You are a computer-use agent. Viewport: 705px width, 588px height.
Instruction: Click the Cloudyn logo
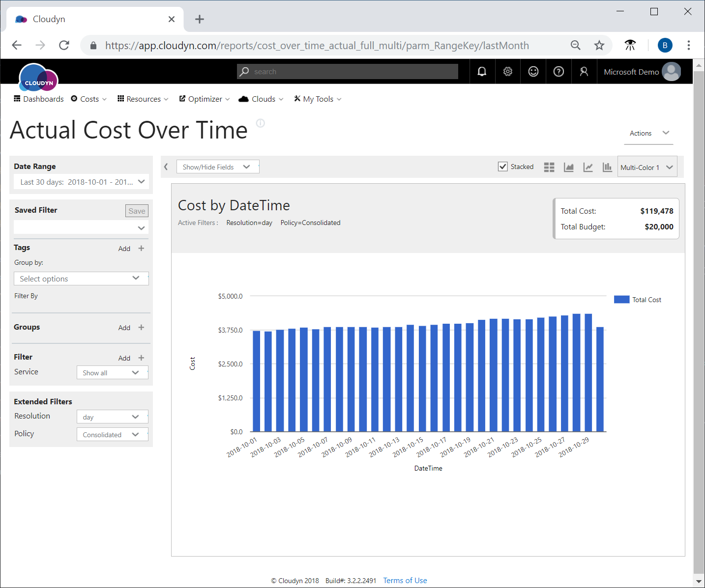pyautogui.click(x=38, y=78)
